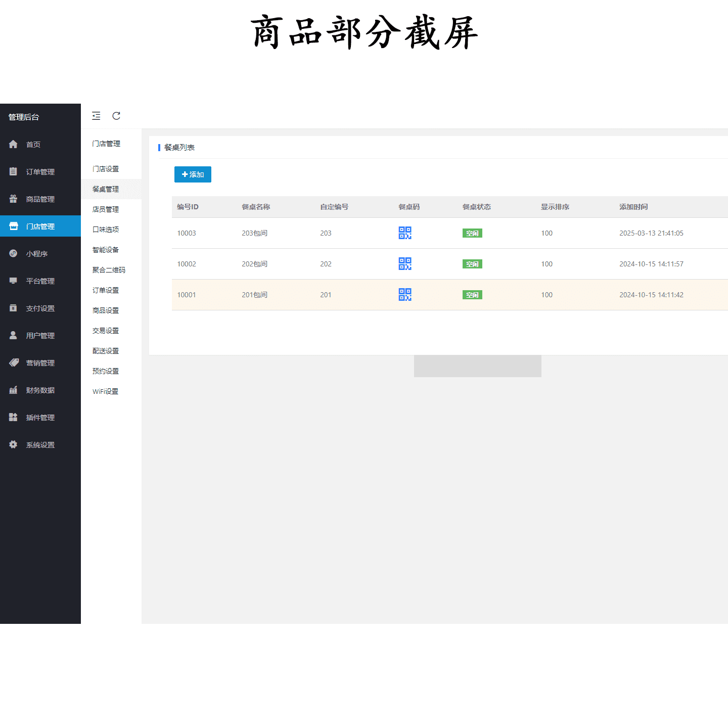Screen dimensions: 728x728
Task: Click the home icon for 首页
Action: [x=13, y=144]
